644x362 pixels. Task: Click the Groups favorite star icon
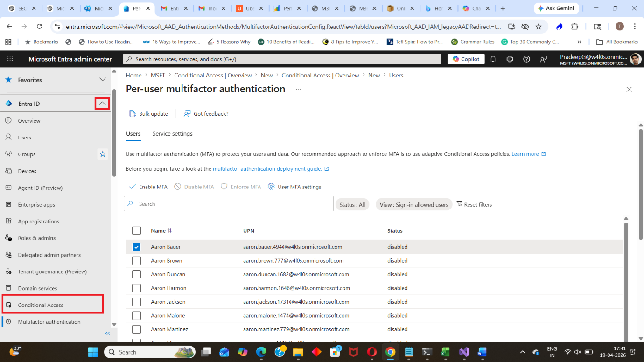click(x=103, y=154)
